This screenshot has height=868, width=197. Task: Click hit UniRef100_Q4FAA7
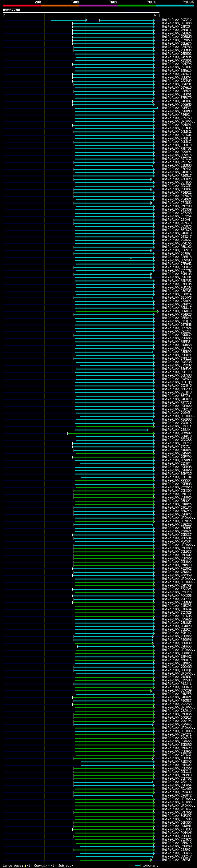(177, 101)
